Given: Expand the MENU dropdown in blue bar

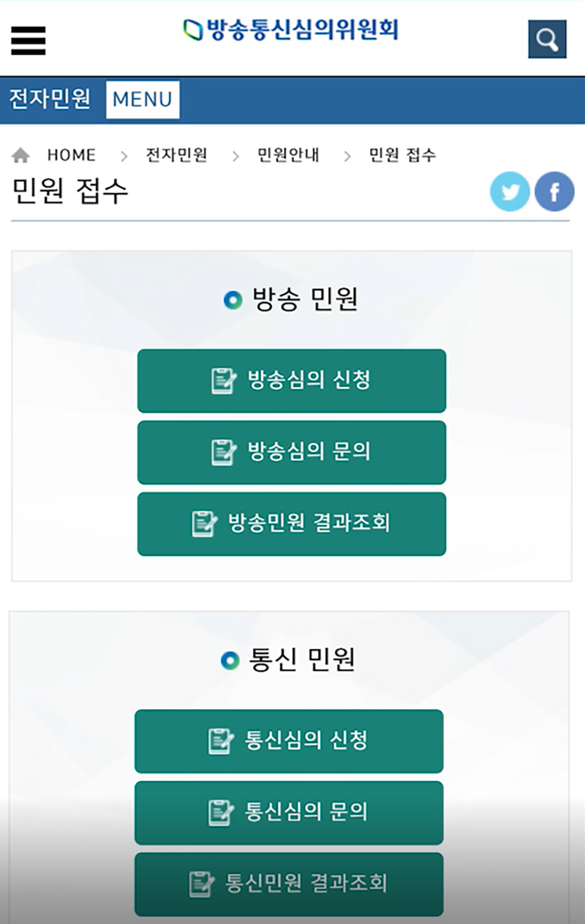Looking at the screenshot, I should pyautogui.click(x=142, y=100).
